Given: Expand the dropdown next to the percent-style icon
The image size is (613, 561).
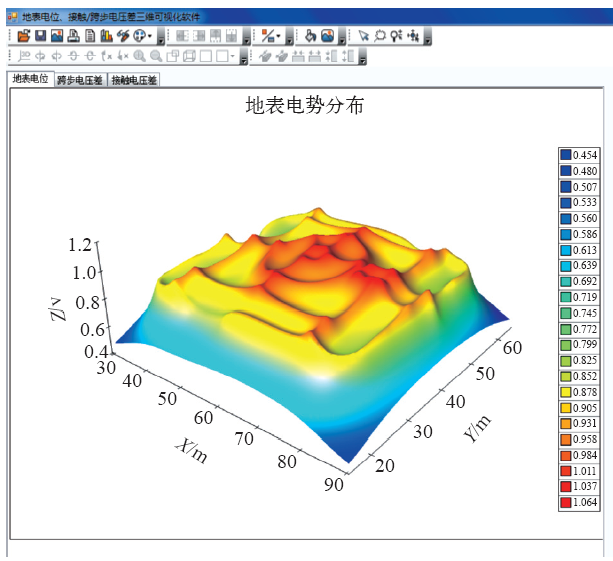Looking at the screenshot, I should coord(278,37).
